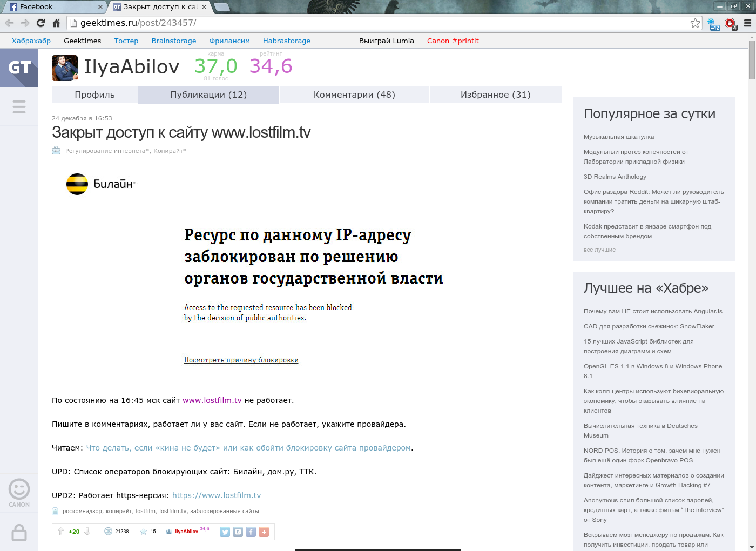Click the IlyaAbilov author link under post
The image size is (756, 551).
[x=187, y=532]
